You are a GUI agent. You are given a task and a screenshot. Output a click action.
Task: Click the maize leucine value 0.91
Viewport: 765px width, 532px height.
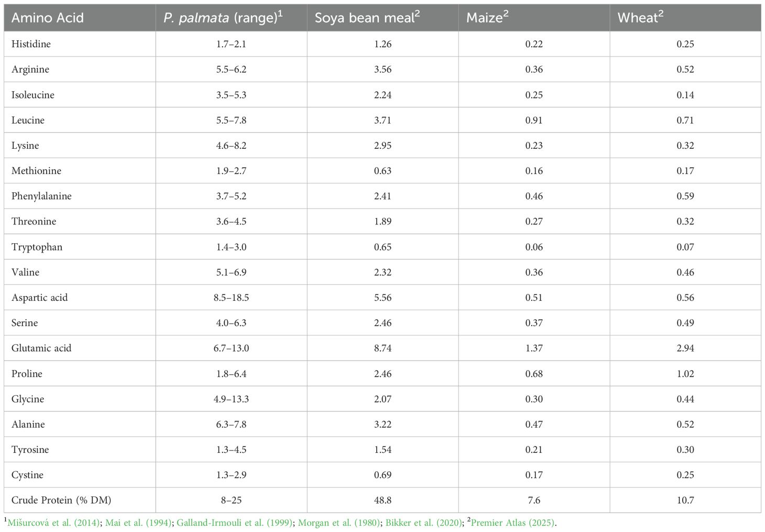point(534,120)
